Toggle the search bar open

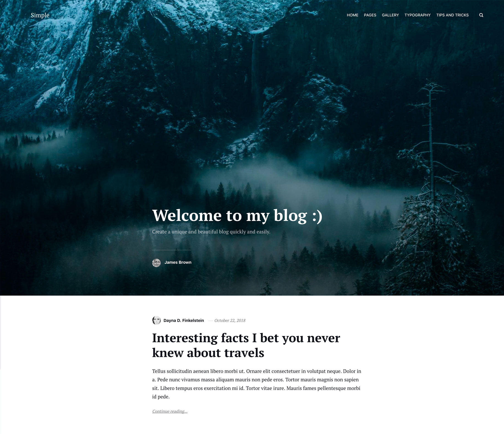481,15
